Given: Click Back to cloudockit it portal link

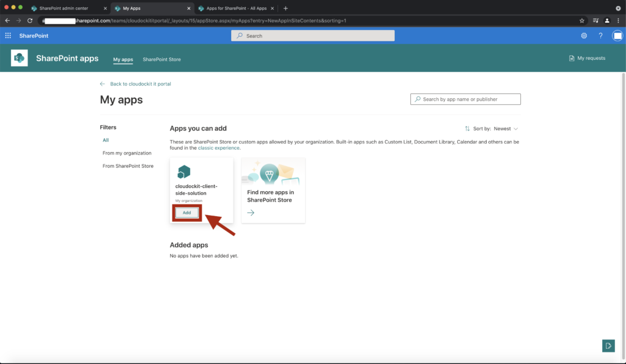Looking at the screenshot, I should 141,84.
